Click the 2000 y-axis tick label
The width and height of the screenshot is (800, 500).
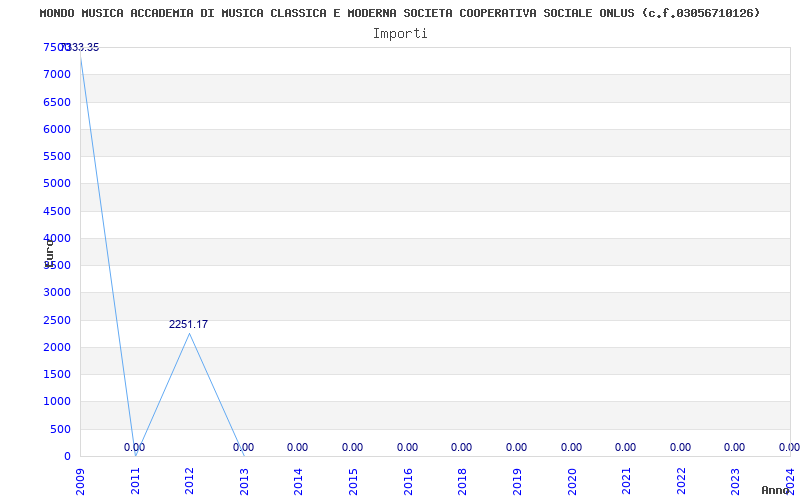(x=57, y=347)
